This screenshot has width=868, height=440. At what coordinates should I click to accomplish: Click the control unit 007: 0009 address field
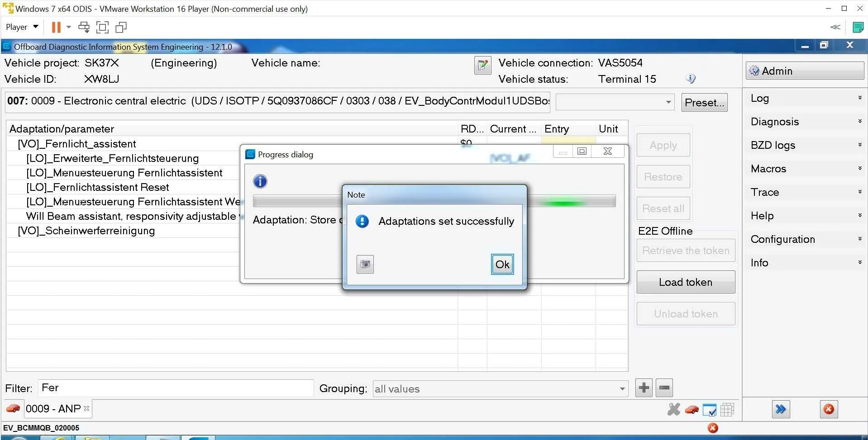point(278,101)
